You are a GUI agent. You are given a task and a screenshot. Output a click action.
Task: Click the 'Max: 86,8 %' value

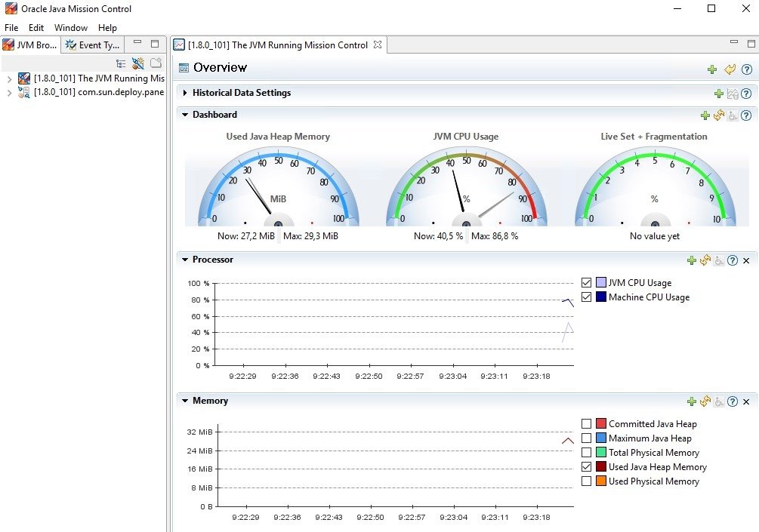pyautogui.click(x=495, y=236)
